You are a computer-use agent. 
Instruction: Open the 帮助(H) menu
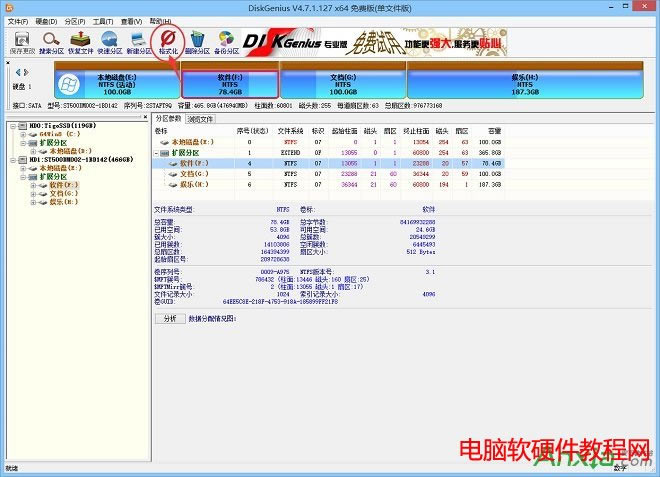click(x=160, y=21)
